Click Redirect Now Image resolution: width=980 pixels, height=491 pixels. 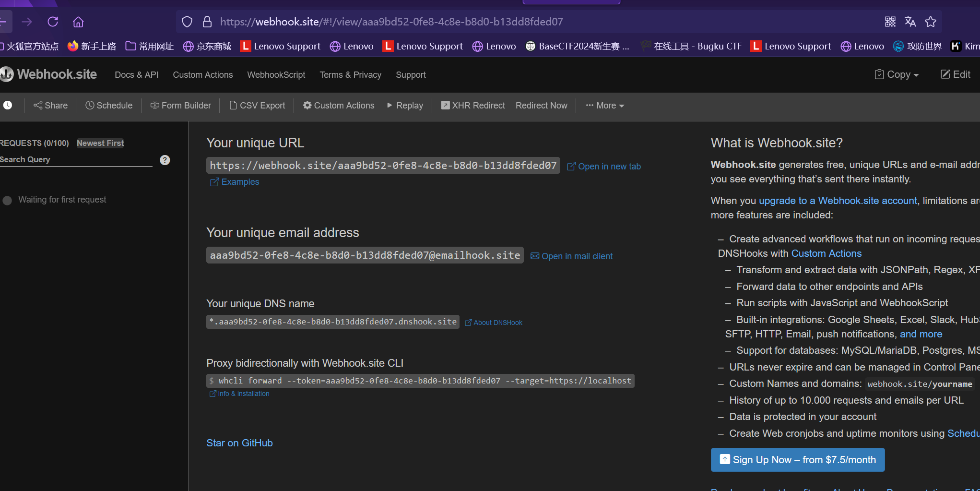coord(541,105)
